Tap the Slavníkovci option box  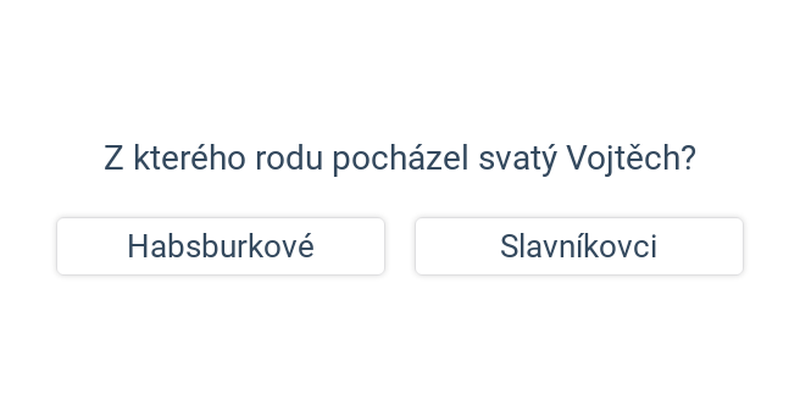pos(579,246)
